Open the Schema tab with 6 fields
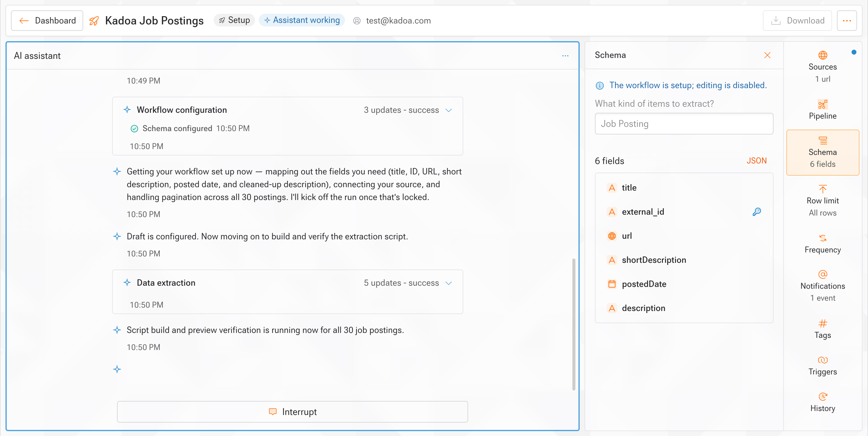 pyautogui.click(x=823, y=152)
